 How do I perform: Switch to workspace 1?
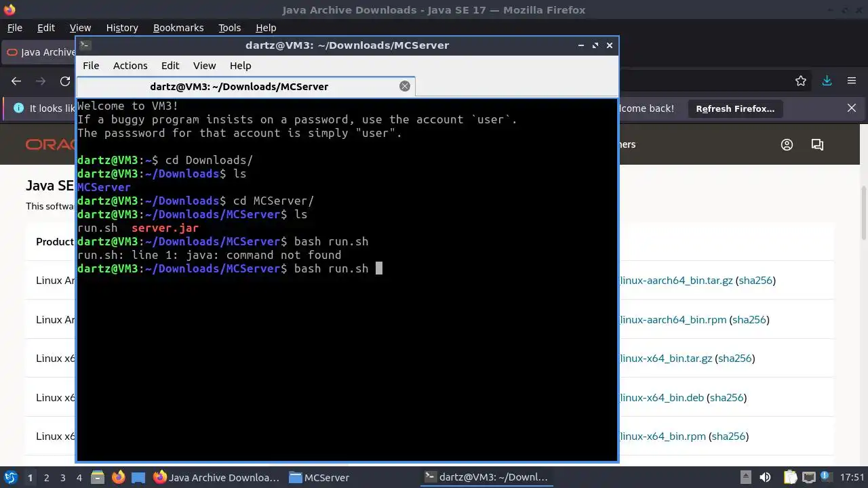pos(30,478)
